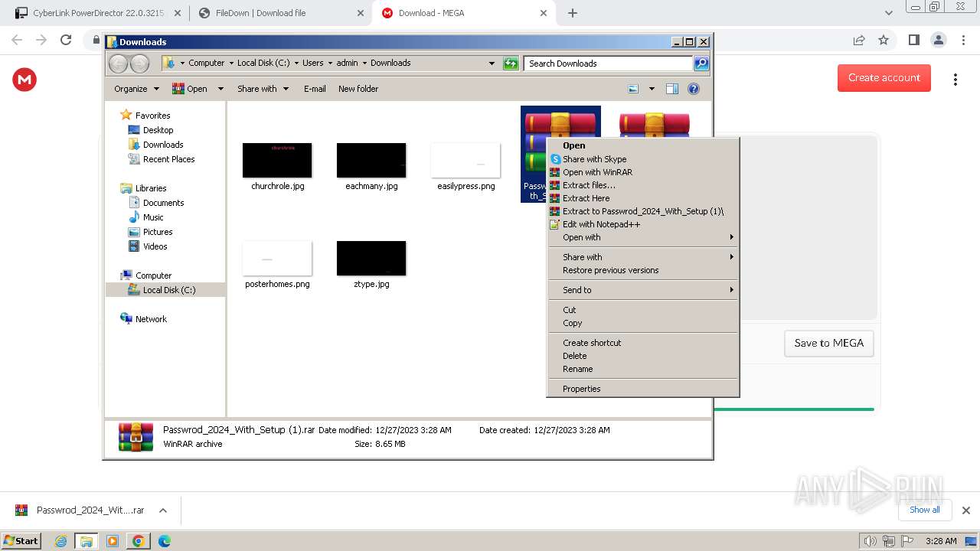Open Internet Explorer taskbar icon
980x551 pixels.
61,541
